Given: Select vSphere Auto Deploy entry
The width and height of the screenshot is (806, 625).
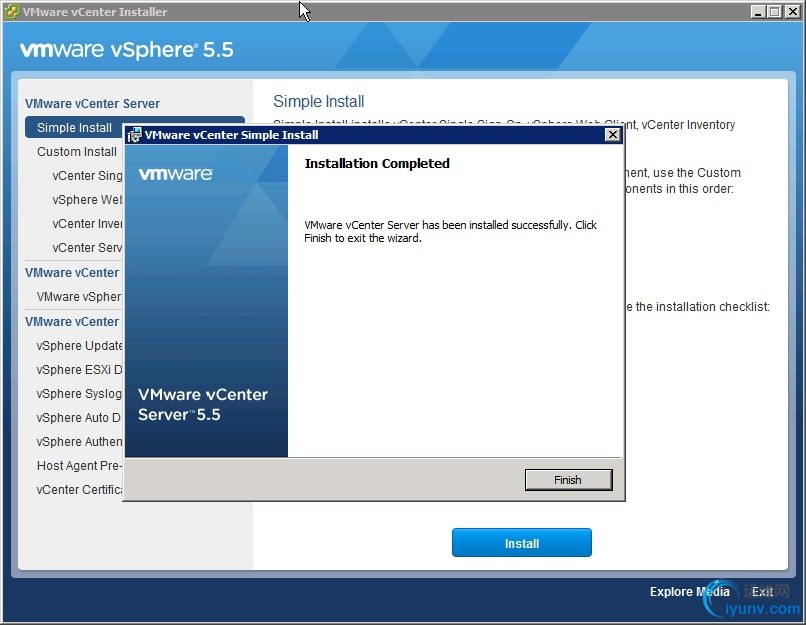Looking at the screenshot, I should pyautogui.click(x=79, y=417).
